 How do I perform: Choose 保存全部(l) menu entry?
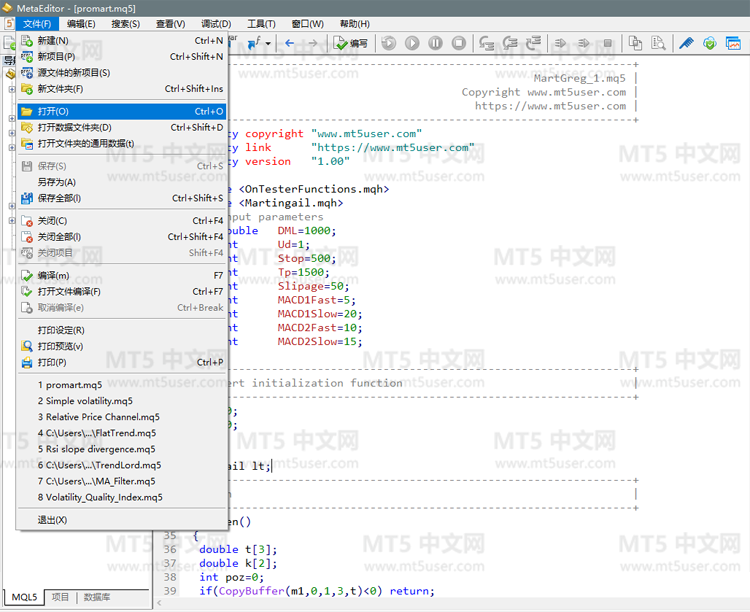point(122,198)
